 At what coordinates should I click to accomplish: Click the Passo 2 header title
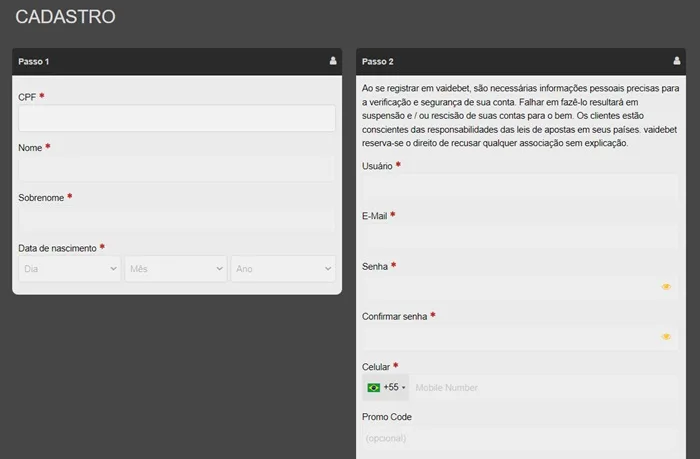point(378,62)
